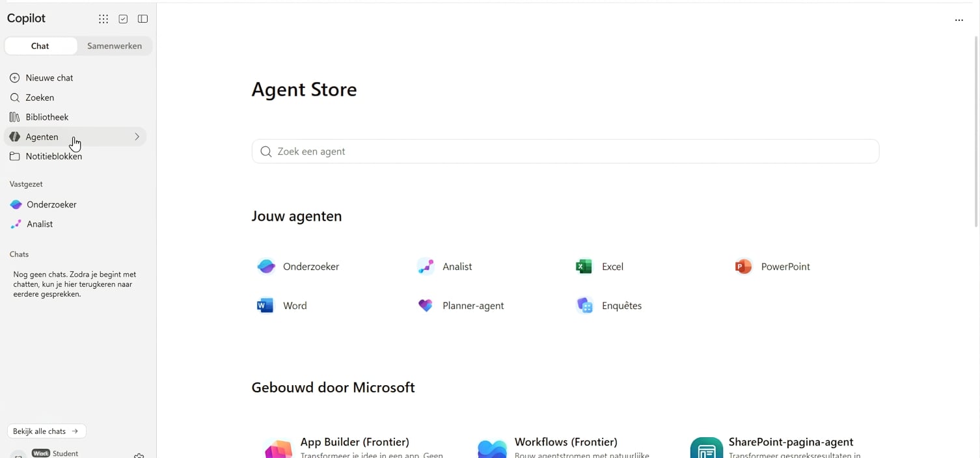
Task: Click the Chats section label
Action: pyautogui.click(x=19, y=254)
